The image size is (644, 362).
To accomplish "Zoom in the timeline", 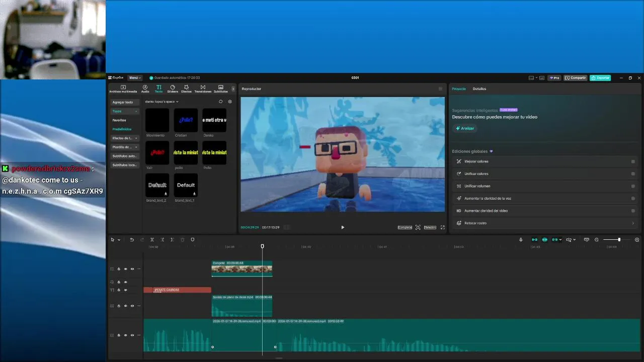I will coord(637,240).
